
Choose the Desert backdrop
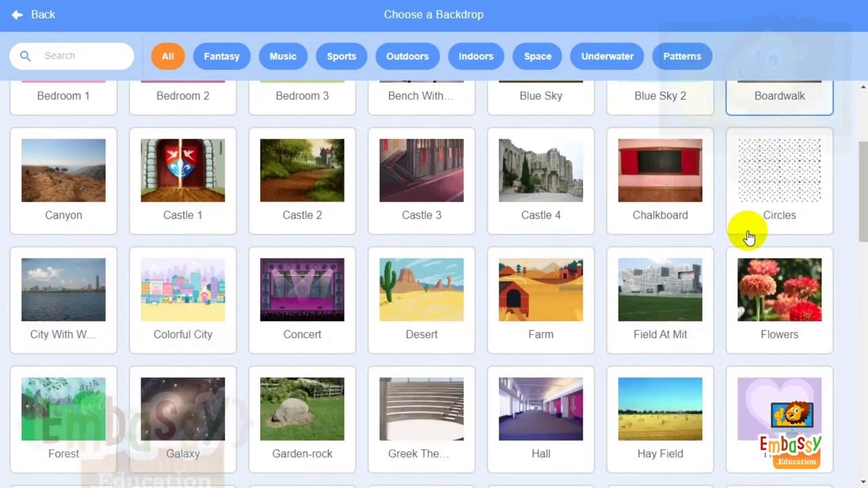422,290
